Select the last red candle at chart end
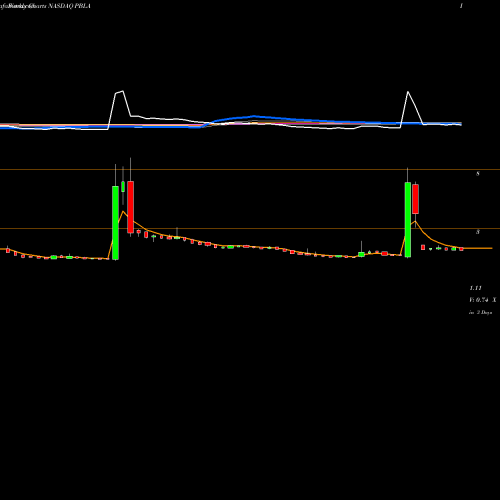This screenshot has height=500, width=500. click(x=461, y=249)
